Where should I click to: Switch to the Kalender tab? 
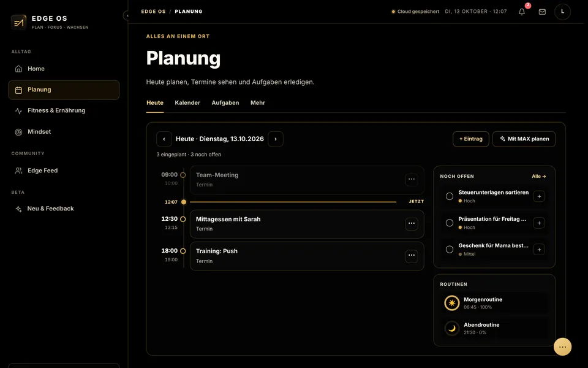187,103
